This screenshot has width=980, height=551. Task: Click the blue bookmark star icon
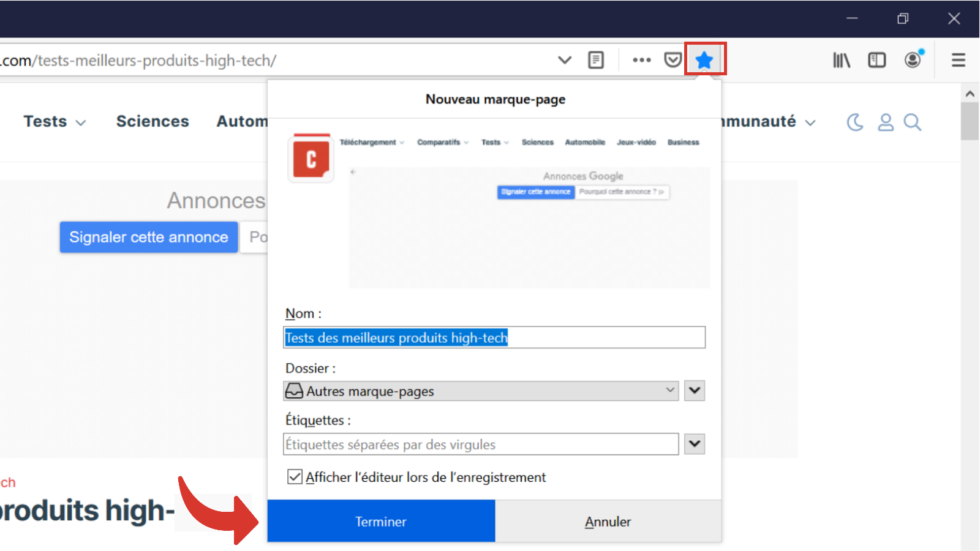pos(704,60)
